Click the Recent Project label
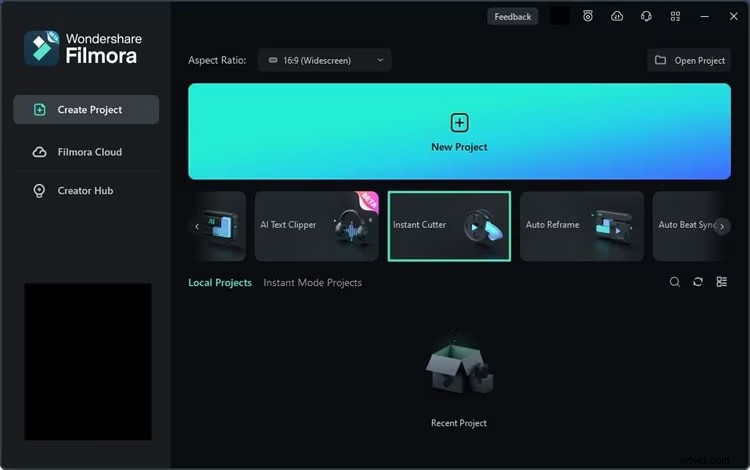The image size is (750, 470). 459,423
